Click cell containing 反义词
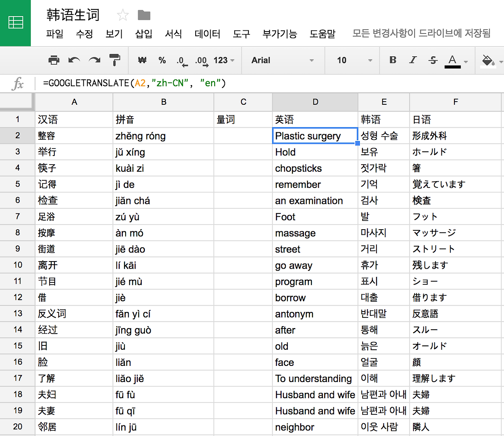Viewport: 504px width, 436px height. 74,314
